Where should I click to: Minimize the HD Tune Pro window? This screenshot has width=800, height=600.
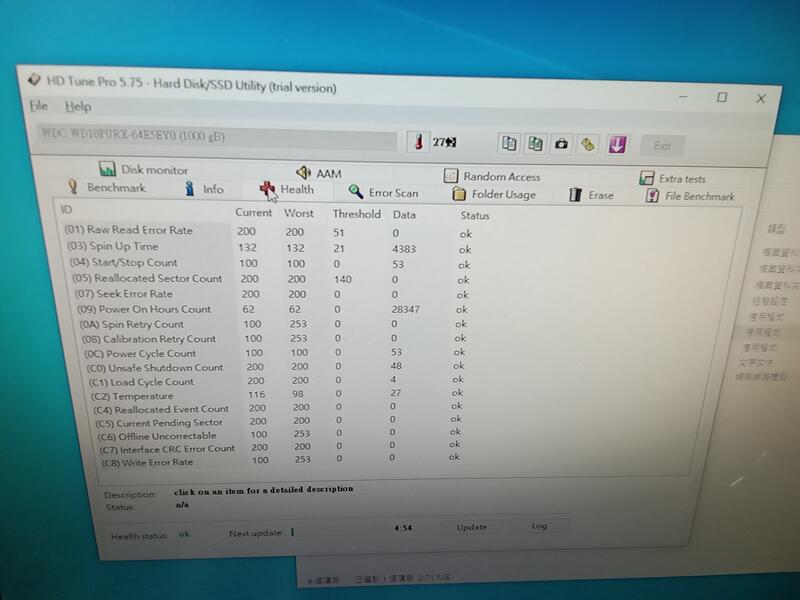pyautogui.click(x=684, y=96)
